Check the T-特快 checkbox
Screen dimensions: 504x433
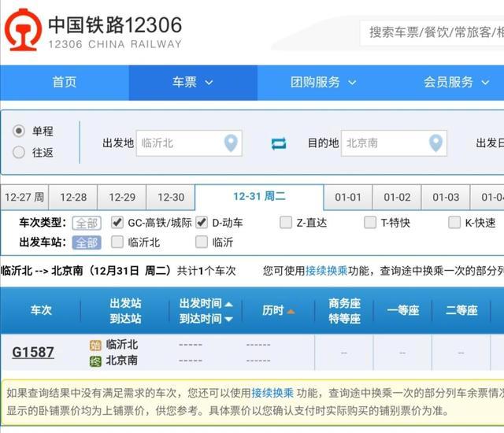coord(370,222)
